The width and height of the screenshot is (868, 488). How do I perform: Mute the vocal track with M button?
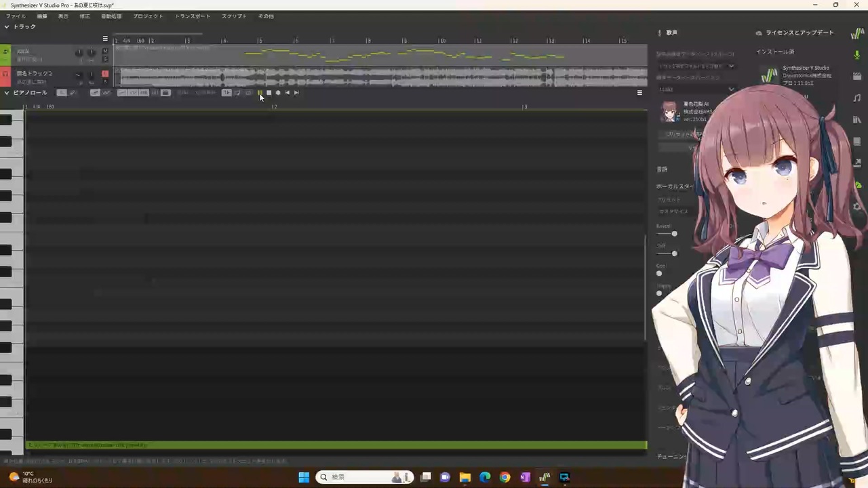pos(105,52)
